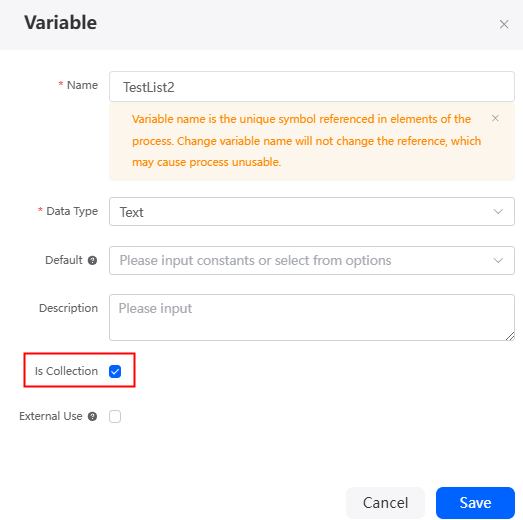Click the Data Type field label
523x520 pixels.
tap(72, 211)
